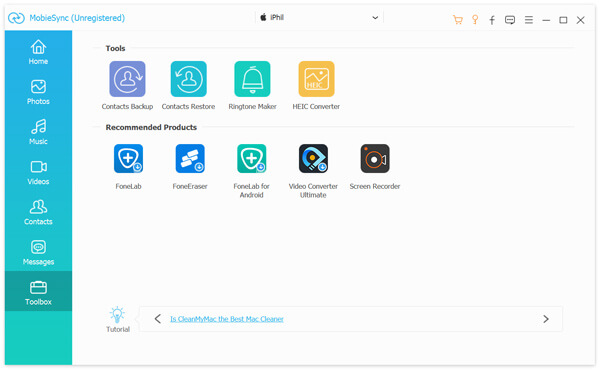Show the previous tutorial article

pyautogui.click(x=157, y=319)
